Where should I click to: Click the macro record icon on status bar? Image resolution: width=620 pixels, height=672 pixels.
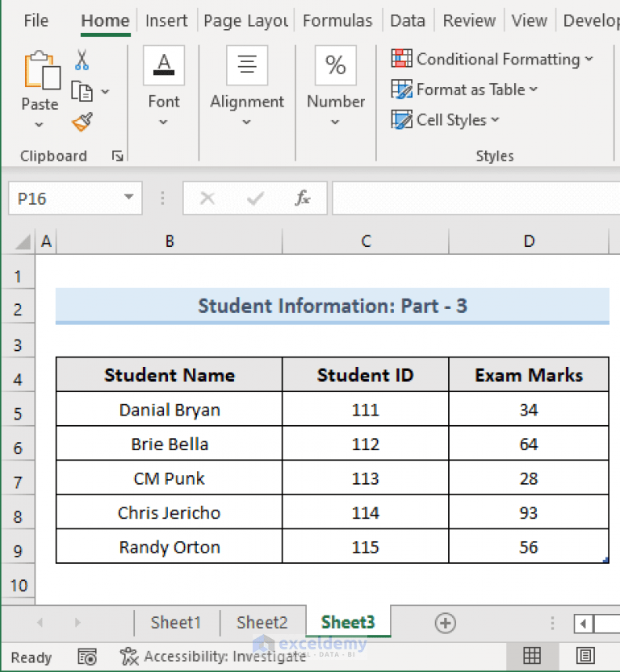tap(87, 656)
